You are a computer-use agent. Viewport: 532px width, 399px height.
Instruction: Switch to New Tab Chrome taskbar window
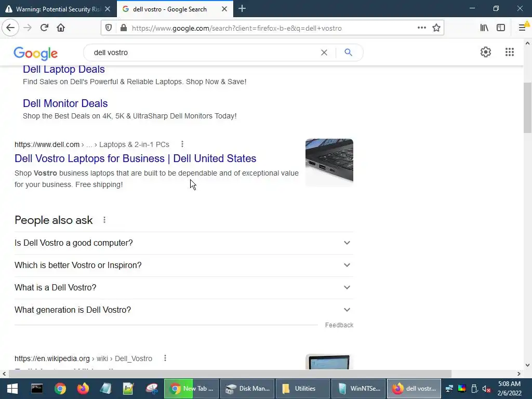click(x=192, y=389)
